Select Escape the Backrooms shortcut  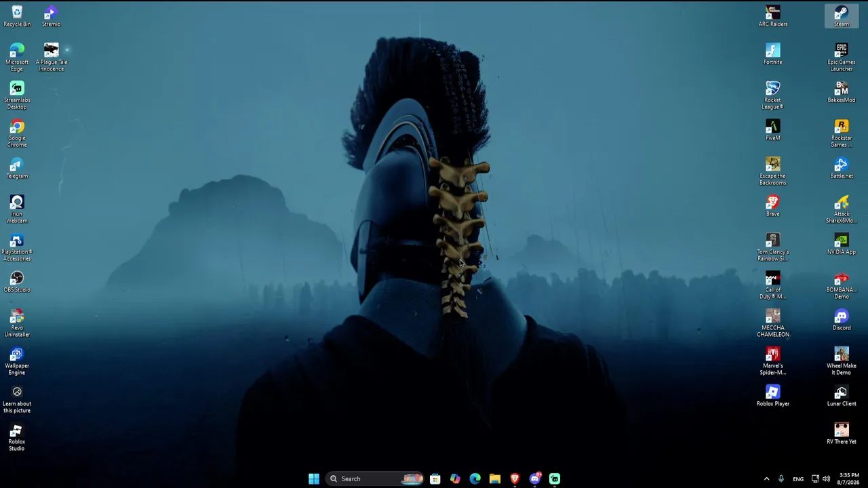[x=773, y=171]
